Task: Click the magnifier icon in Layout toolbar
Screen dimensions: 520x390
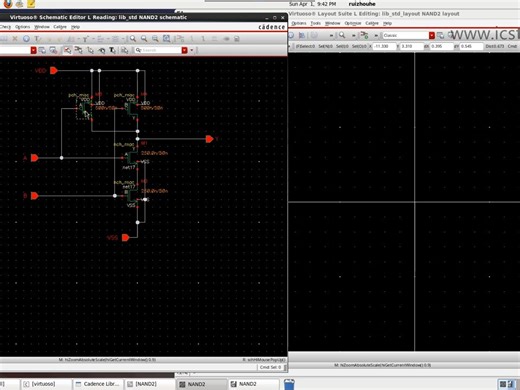Action: (x=342, y=35)
